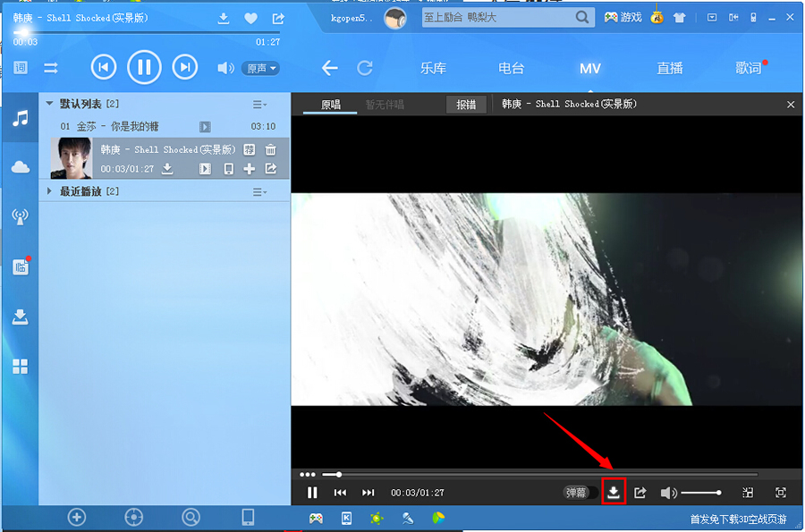Open the 原声 sound effect dropdown
Image resolution: width=805 pixels, height=532 pixels.
261,68
